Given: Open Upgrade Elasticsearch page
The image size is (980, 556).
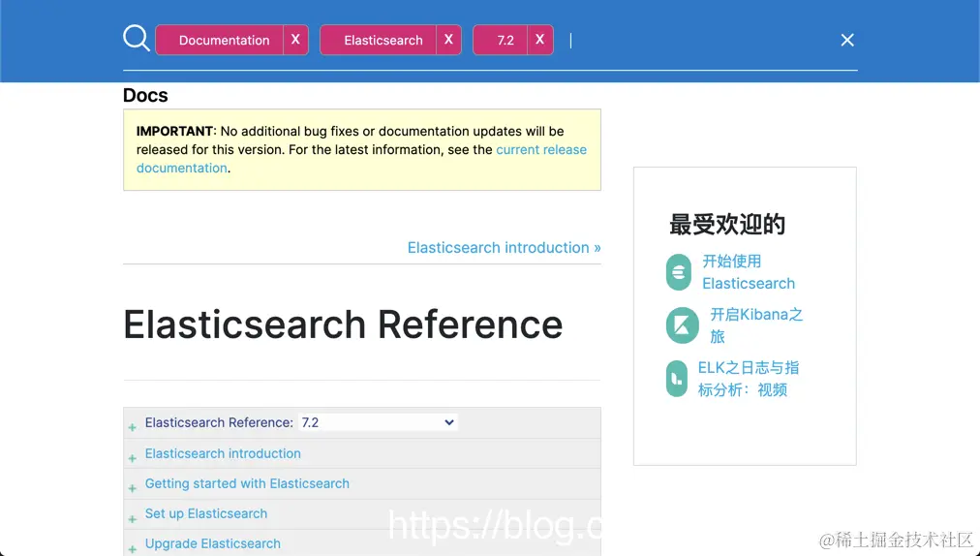Looking at the screenshot, I should [212, 543].
